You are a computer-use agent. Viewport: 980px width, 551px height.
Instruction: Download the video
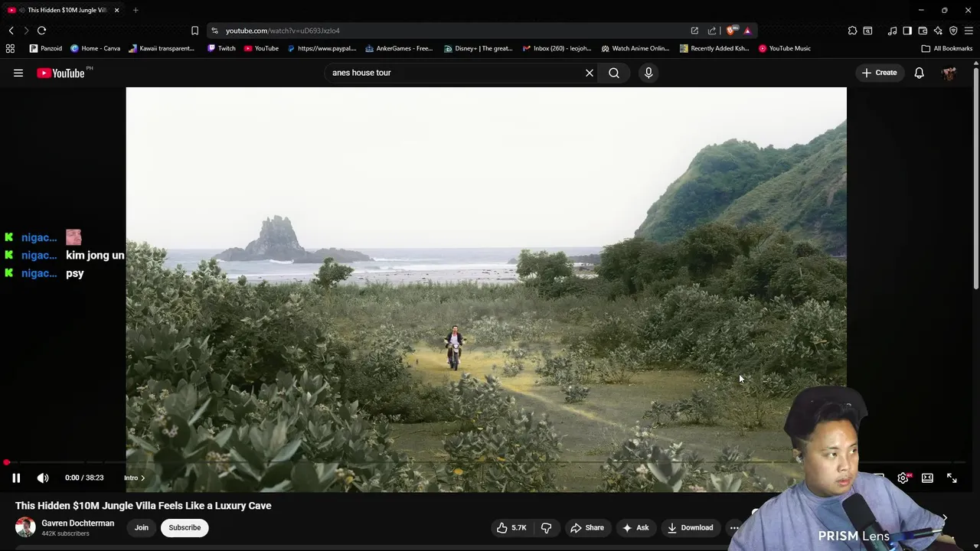click(690, 527)
